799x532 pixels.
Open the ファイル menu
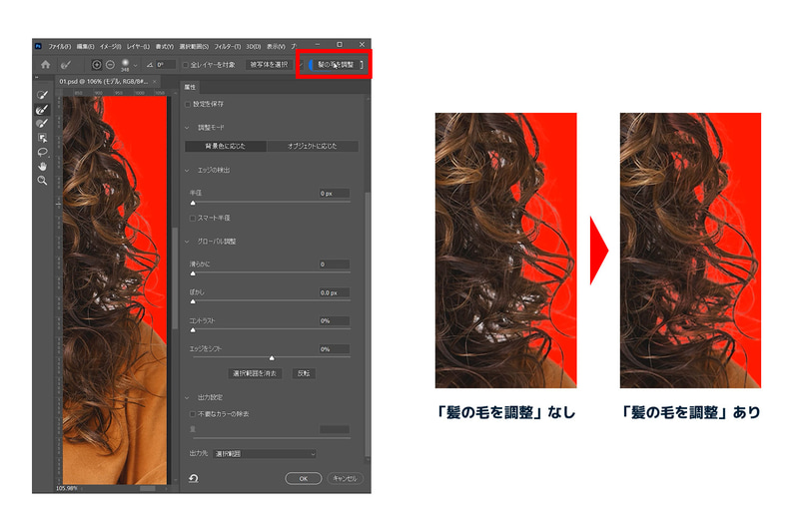[60, 46]
